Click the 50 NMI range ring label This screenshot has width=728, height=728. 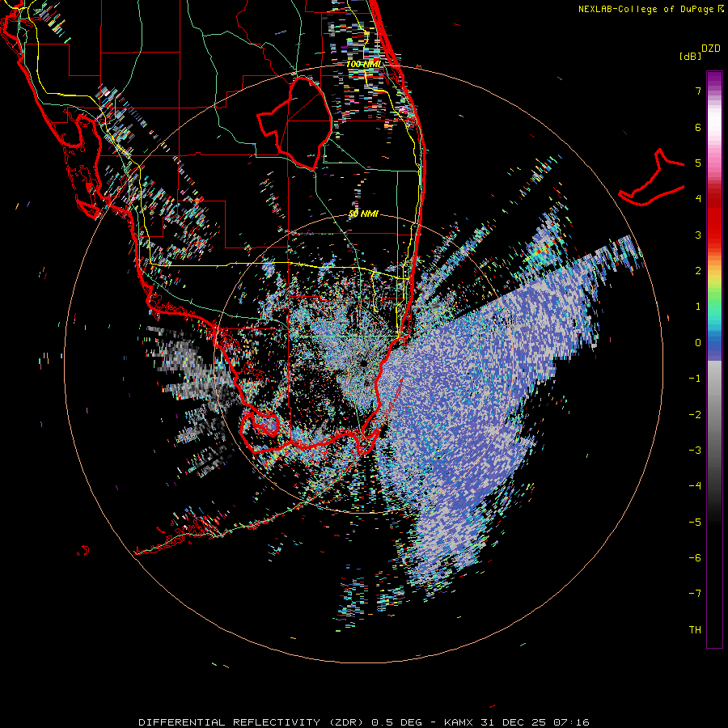coord(363,214)
